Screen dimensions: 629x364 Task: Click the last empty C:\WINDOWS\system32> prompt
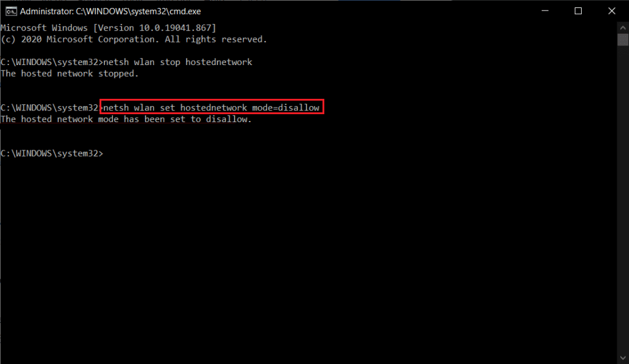point(52,153)
